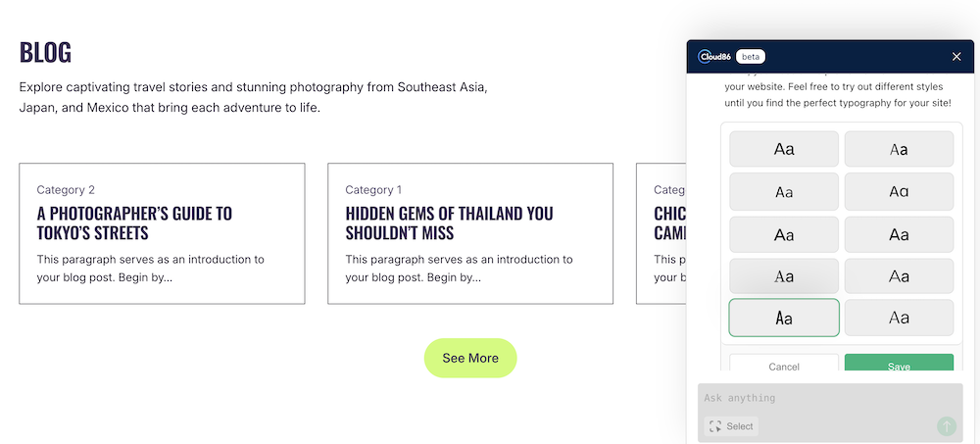The width and height of the screenshot is (980, 444).
Task: Pick the second-row left font option
Action: click(x=784, y=192)
